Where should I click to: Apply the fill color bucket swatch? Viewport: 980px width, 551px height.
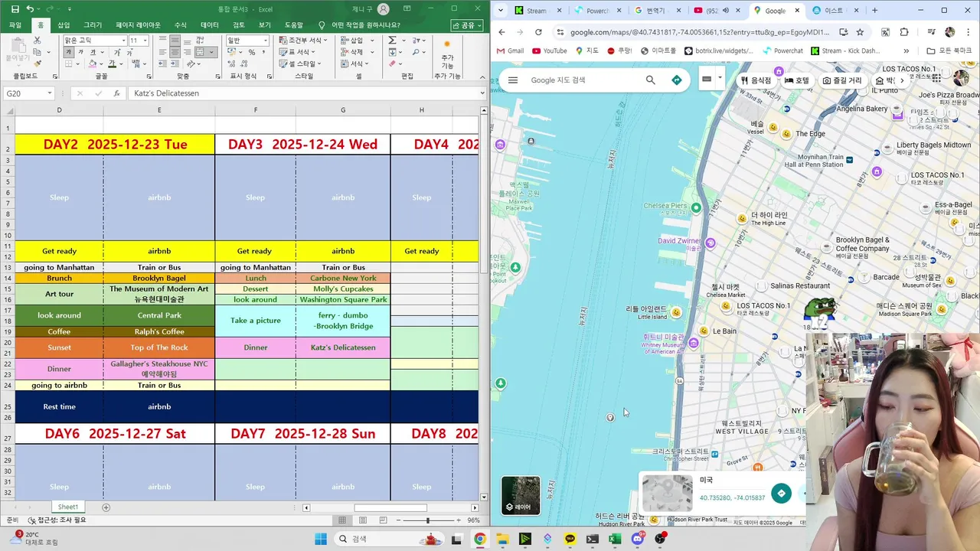tap(92, 64)
